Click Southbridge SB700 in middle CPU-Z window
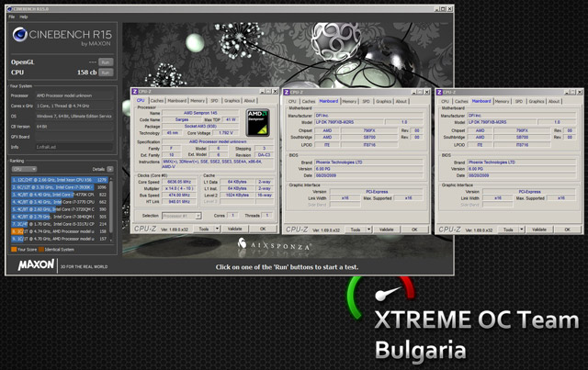Viewport: 588px width, 370px height. pyautogui.click(x=369, y=137)
